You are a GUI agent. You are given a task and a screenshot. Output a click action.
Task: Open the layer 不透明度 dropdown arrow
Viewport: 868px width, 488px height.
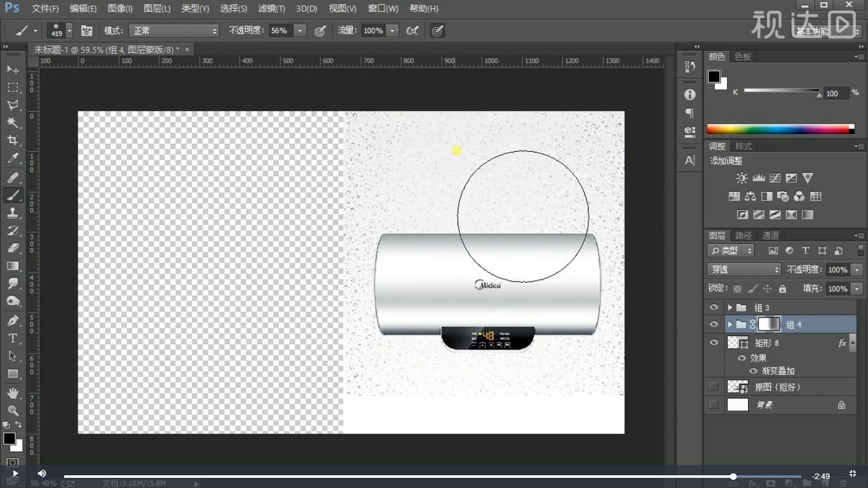(x=857, y=269)
